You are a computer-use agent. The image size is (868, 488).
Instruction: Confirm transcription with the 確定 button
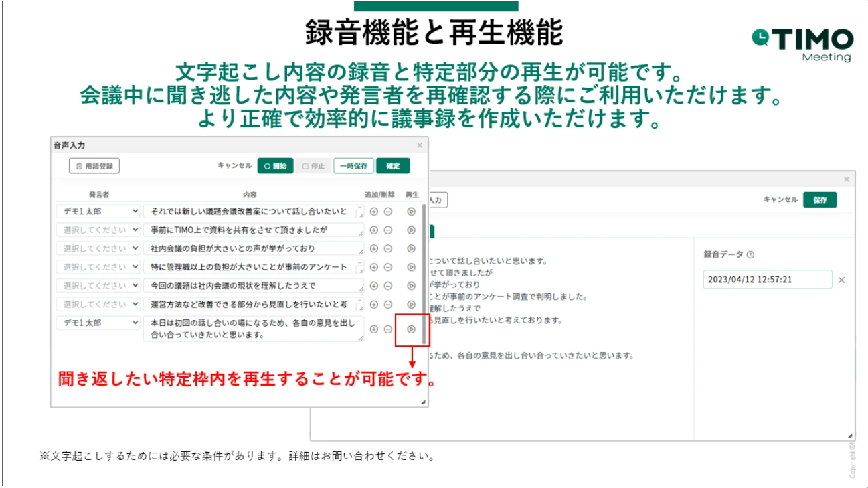(x=393, y=166)
